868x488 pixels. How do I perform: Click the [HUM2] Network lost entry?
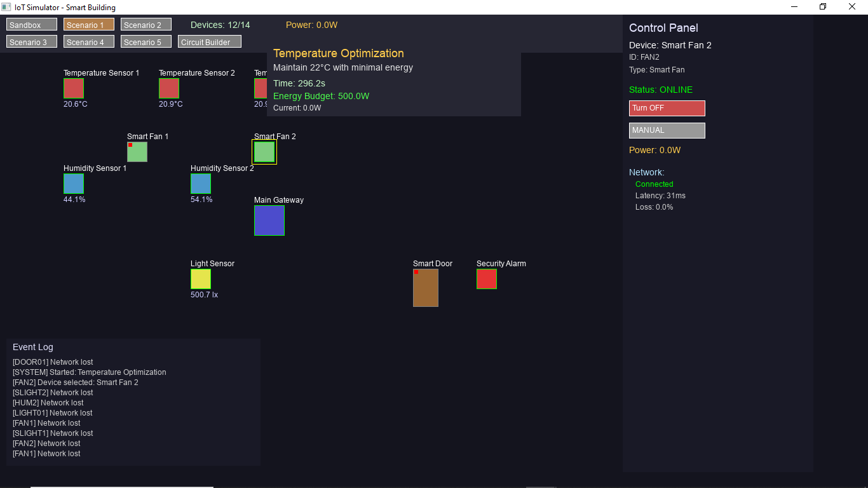click(48, 403)
